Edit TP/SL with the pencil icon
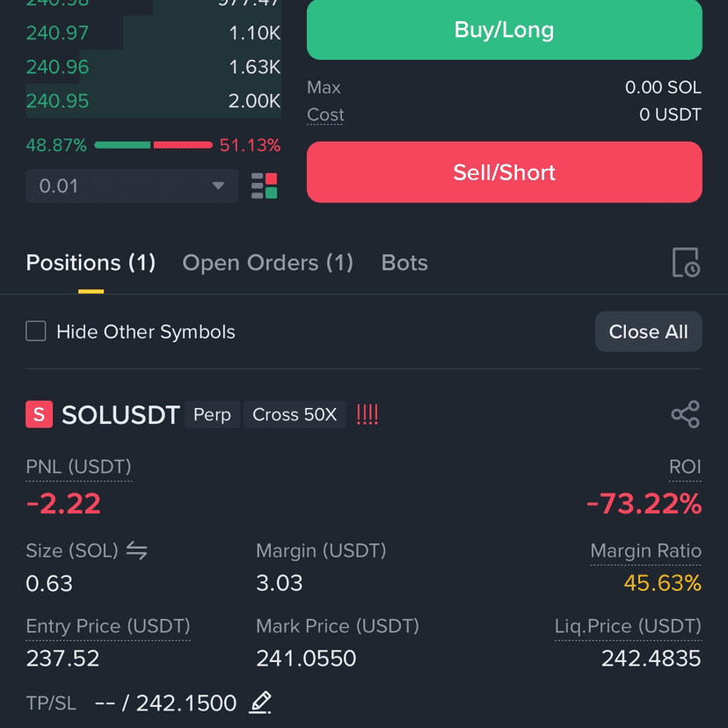Screen dimensions: 728x728 coord(260,703)
